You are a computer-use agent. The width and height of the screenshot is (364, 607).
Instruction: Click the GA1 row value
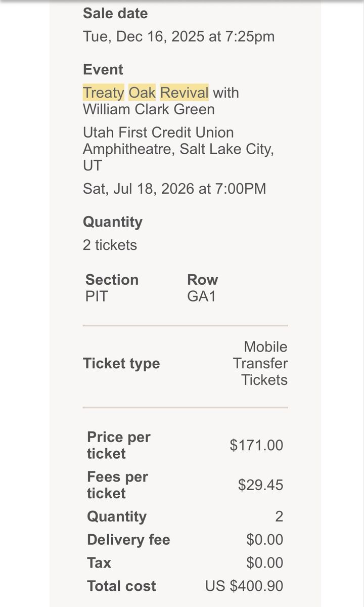[x=202, y=296]
